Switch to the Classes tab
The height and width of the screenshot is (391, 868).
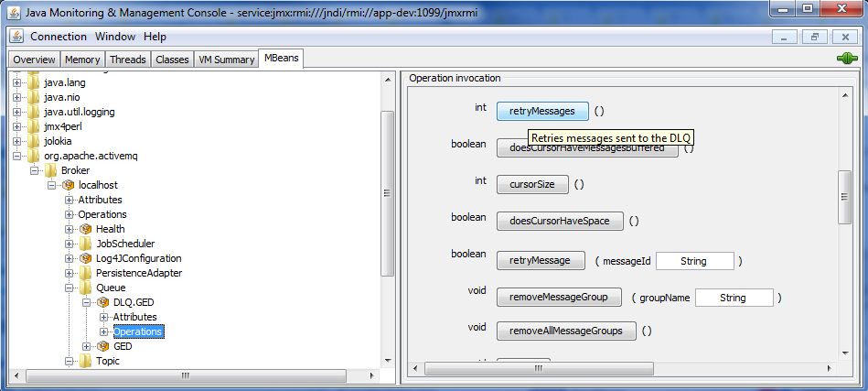172,60
